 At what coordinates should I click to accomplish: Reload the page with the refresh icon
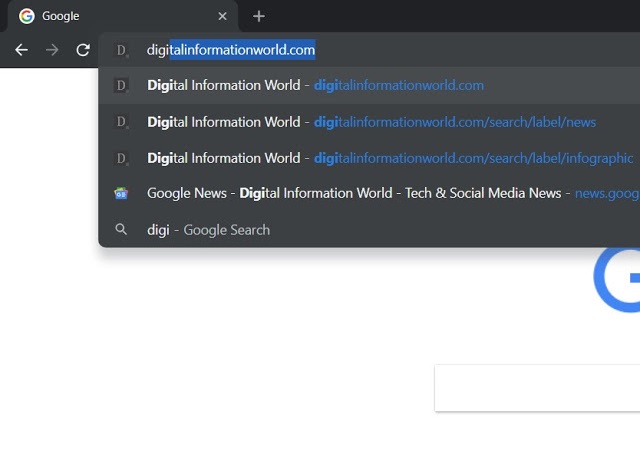pyautogui.click(x=83, y=50)
